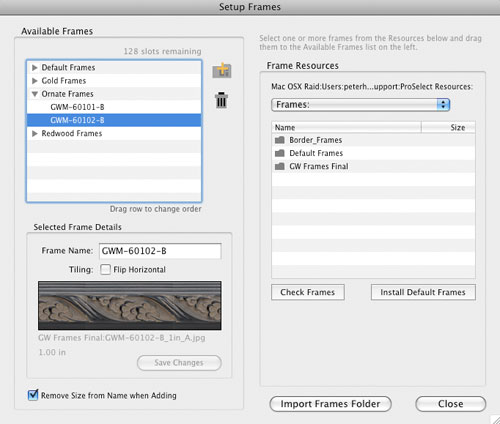This screenshot has height=424, width=500.
Task: Collapse the Ornate Frames group triangle
Action: click(35, 94)
